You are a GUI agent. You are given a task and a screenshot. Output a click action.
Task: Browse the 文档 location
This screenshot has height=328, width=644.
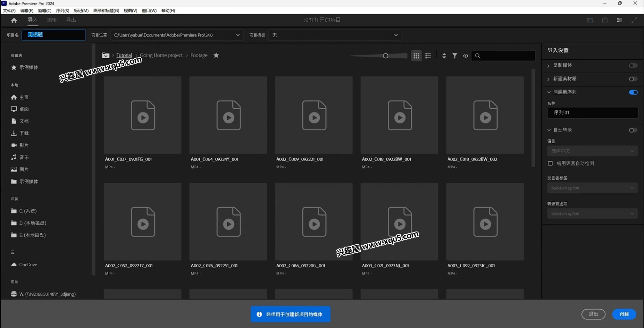20,121
